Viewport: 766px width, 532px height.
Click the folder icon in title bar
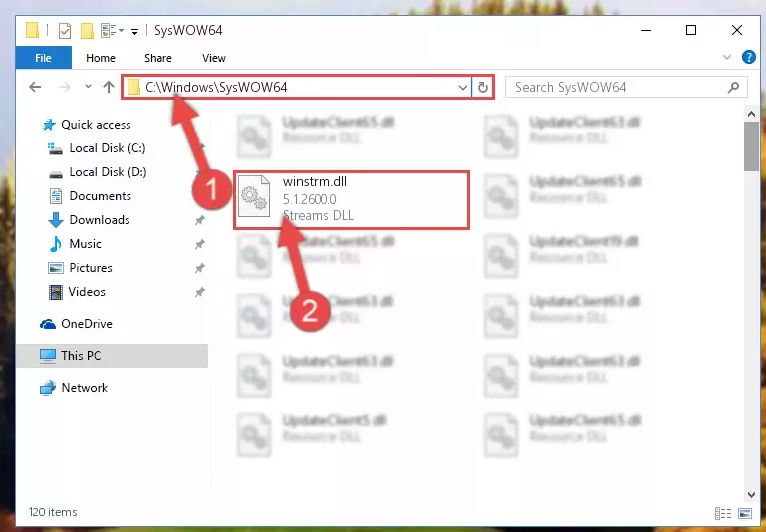pos(32,30)
